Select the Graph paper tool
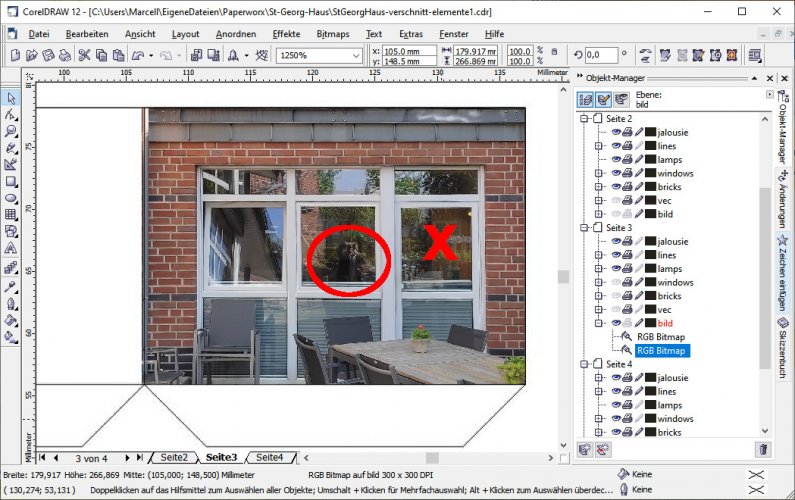This screenshot has width=795, height=500. coord(11,215)
